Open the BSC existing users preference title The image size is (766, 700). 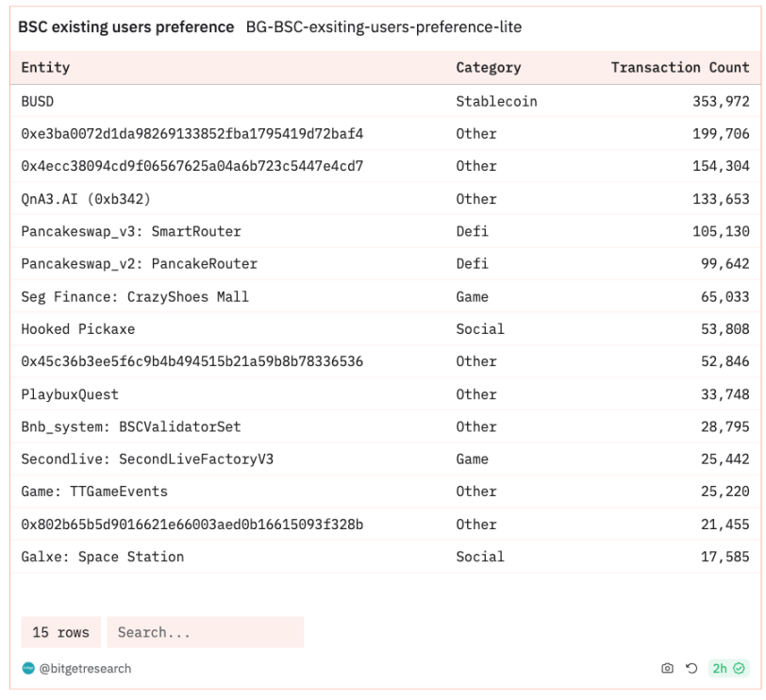click(x=126, y=26)
